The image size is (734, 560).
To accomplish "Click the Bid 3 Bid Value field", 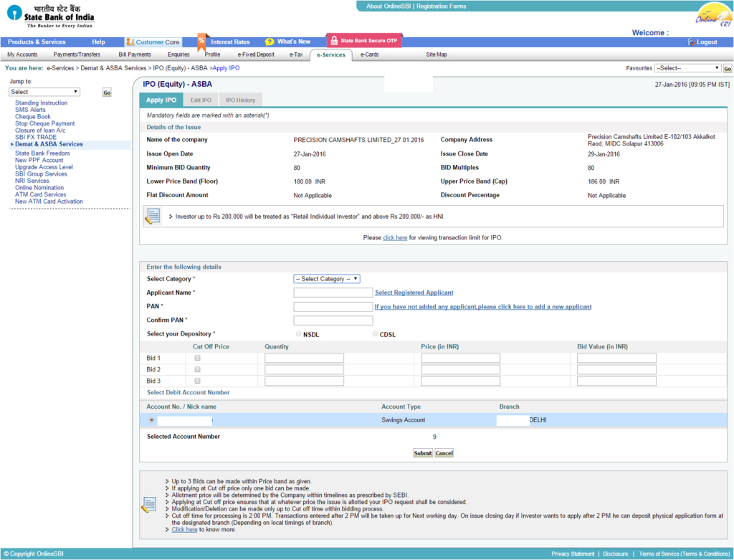I will pyautogui.click(x=617, y=381).
